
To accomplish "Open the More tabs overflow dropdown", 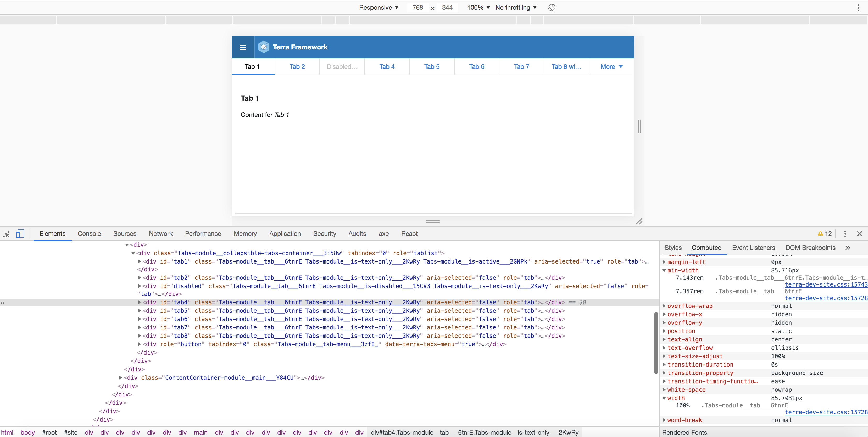I will (x=611, y=66).
